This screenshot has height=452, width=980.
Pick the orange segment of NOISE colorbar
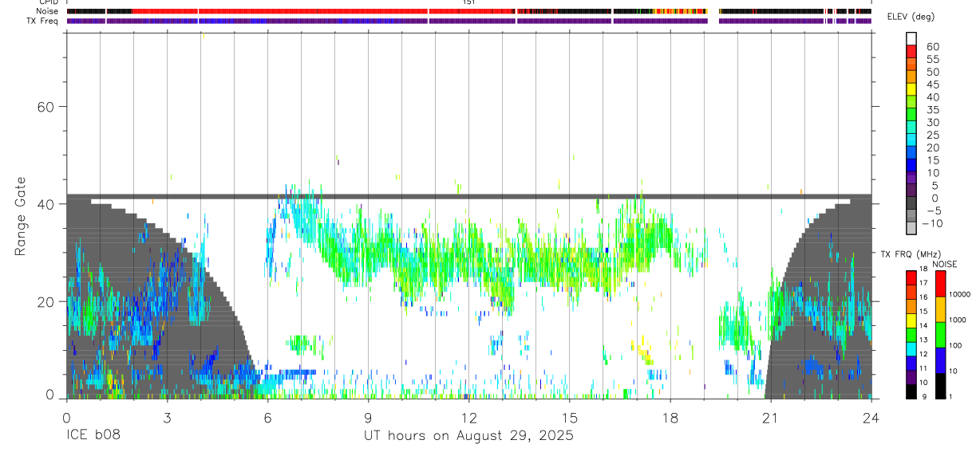tap(939, 309)
